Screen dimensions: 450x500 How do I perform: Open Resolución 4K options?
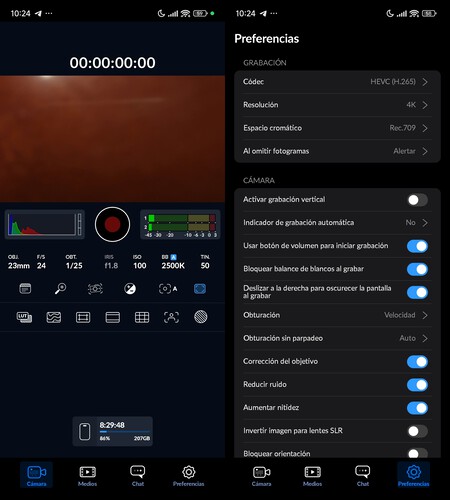[x=337, y=105]
